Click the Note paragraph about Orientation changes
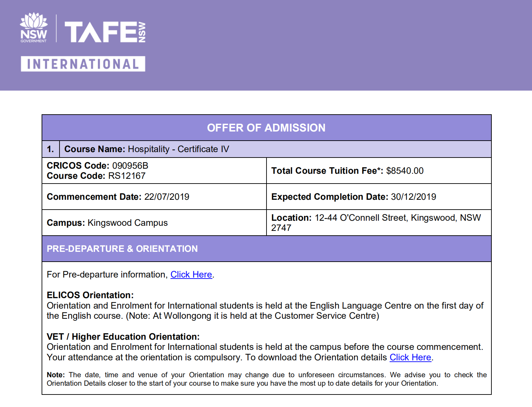The width and height of the screenshot is (532, 407). pyautogui.click(x=266, y=379)
